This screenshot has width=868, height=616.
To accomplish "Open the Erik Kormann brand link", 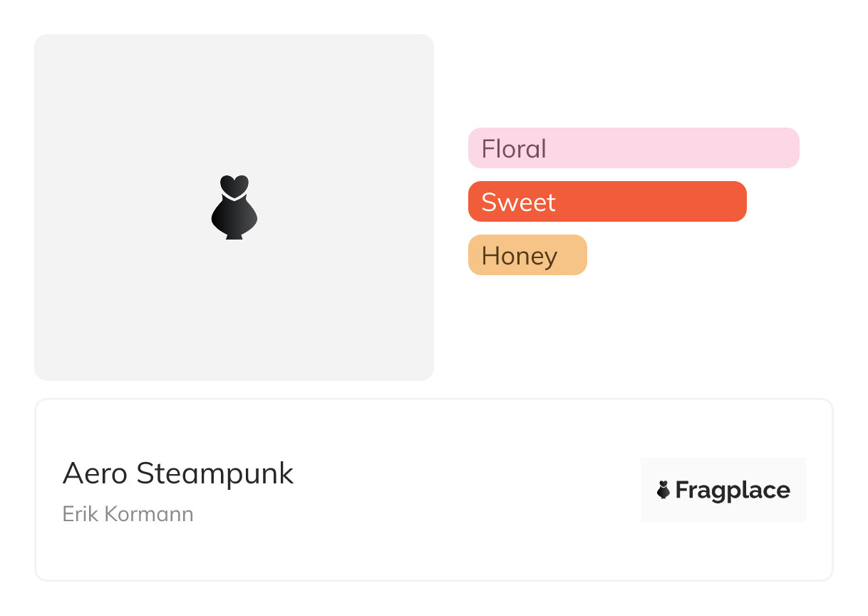I will click(x=128, y=514).
